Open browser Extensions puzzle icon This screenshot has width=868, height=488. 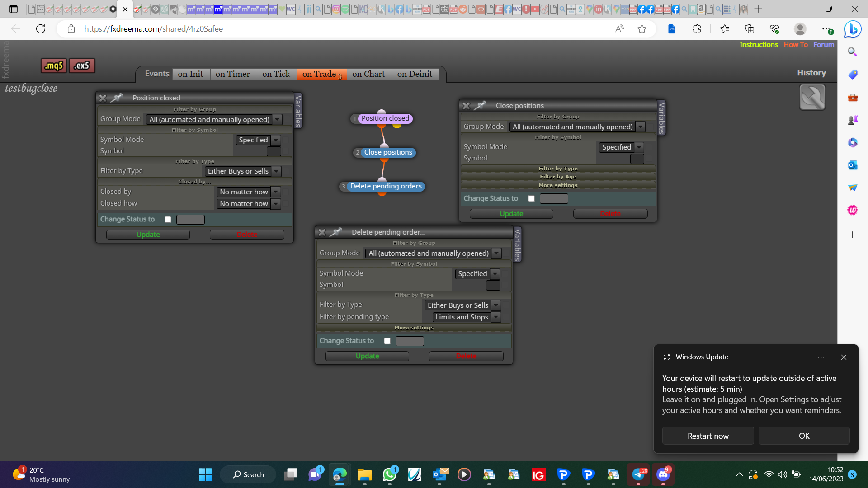pos(697,29)
